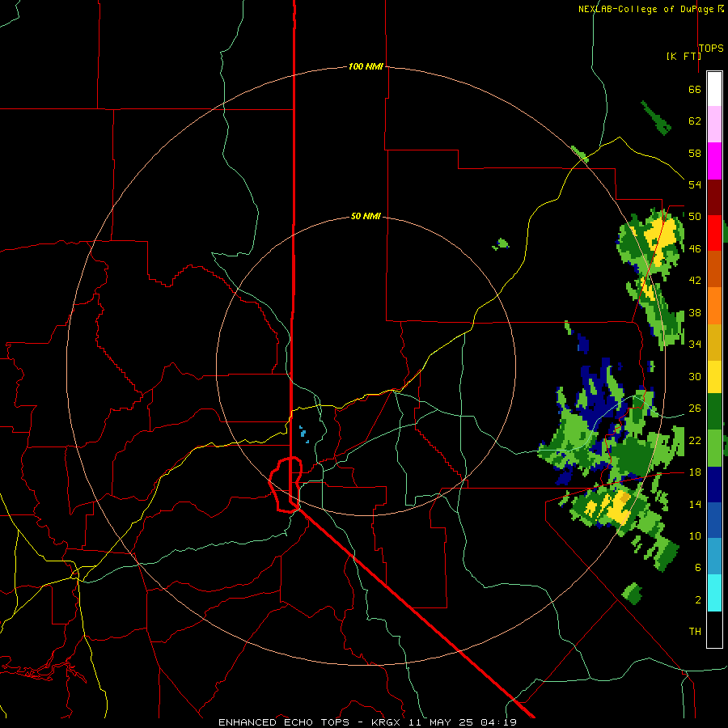Click the legend label 62
This screenshot has height=728, width=728.
[695, 121]
